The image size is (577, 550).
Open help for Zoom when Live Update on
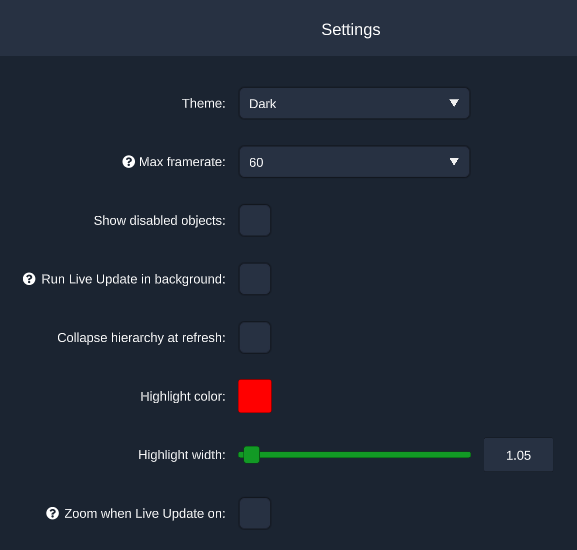click(52, 513)
